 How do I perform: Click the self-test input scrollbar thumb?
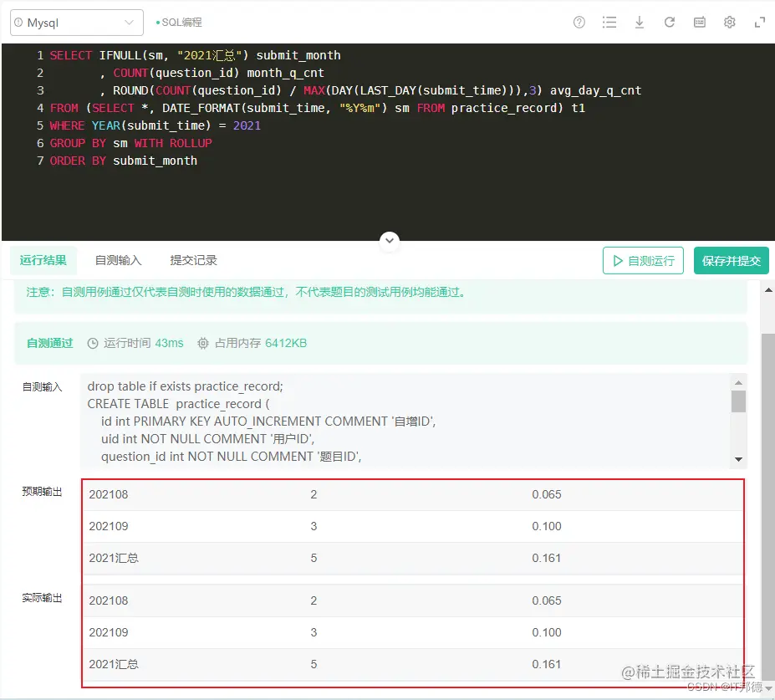point(738,401)
